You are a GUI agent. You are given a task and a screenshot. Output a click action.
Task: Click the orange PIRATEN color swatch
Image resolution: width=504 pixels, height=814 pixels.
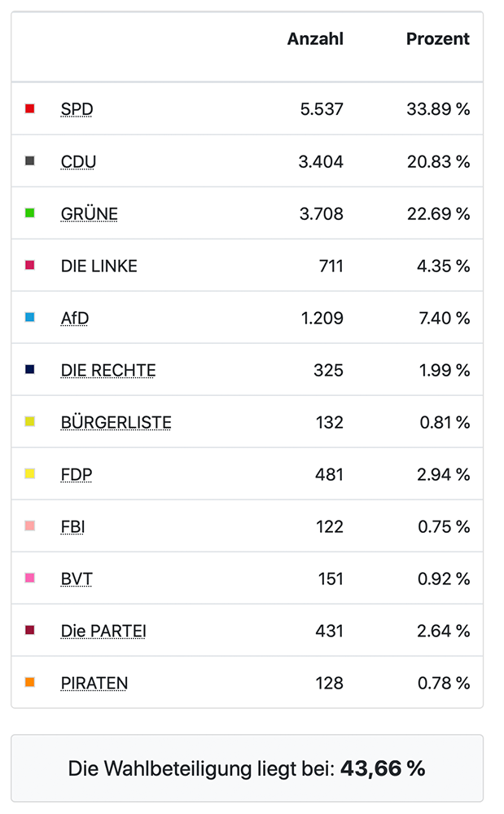click(30, 682)
